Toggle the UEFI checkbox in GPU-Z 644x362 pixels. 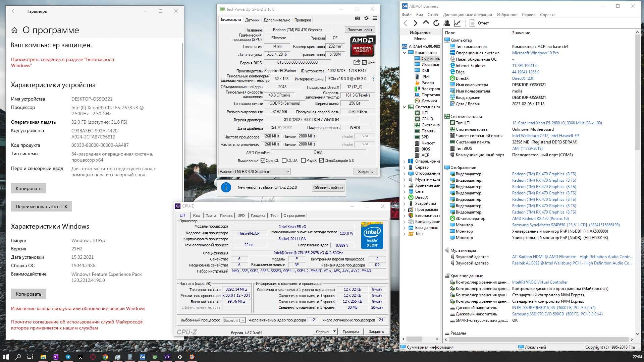(364, 62)
